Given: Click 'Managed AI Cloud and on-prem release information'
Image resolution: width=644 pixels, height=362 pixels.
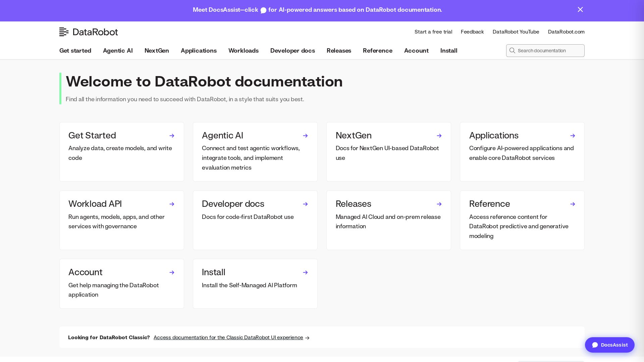Looking at the screenshot, I should (388, 222).
